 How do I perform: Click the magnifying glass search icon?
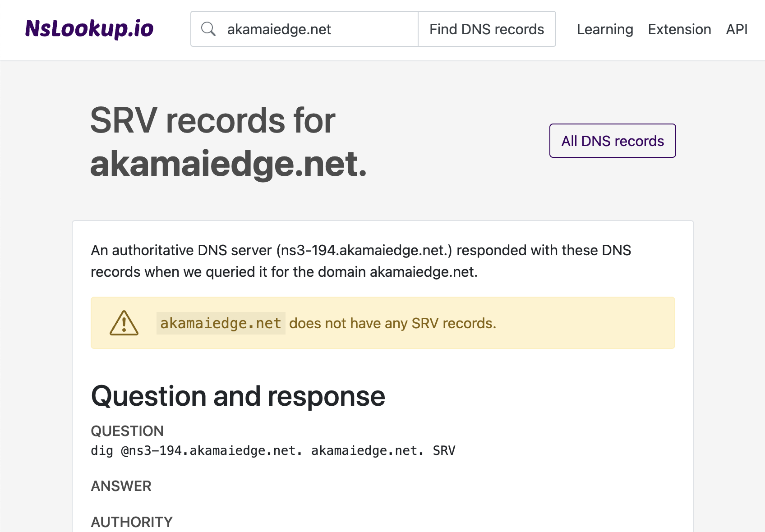(208, 28)
